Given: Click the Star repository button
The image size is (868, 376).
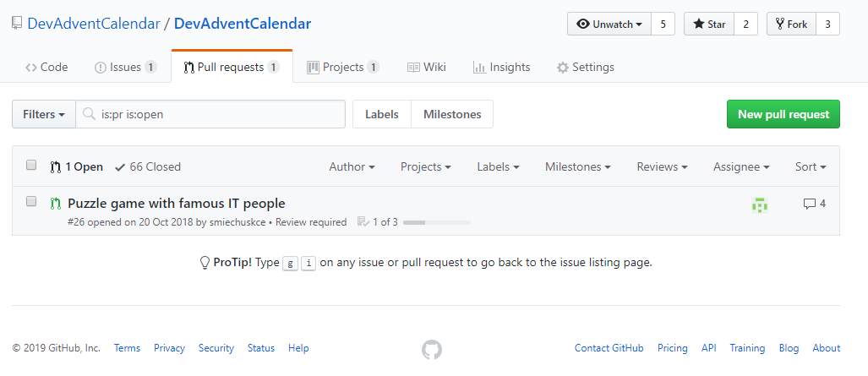Looking at the screenshot, I should tap(709, 24).
